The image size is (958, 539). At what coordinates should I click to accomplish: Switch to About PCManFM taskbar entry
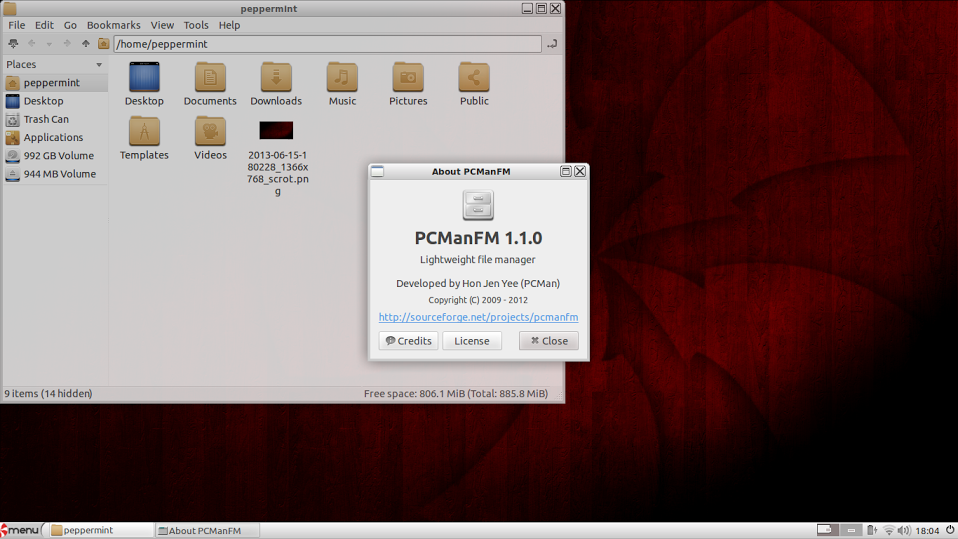(208, 530)
